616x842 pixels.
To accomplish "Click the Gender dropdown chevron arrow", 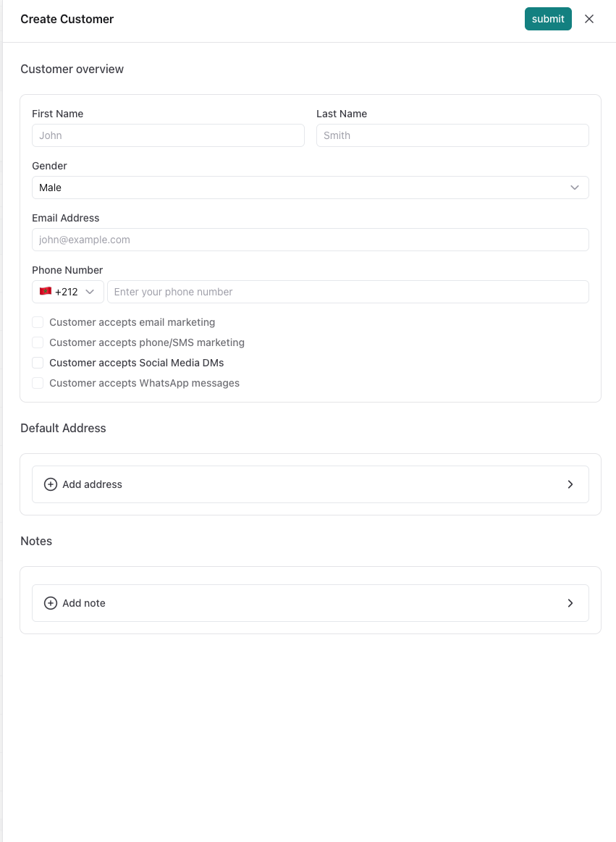I will click(x=575, y=188).
